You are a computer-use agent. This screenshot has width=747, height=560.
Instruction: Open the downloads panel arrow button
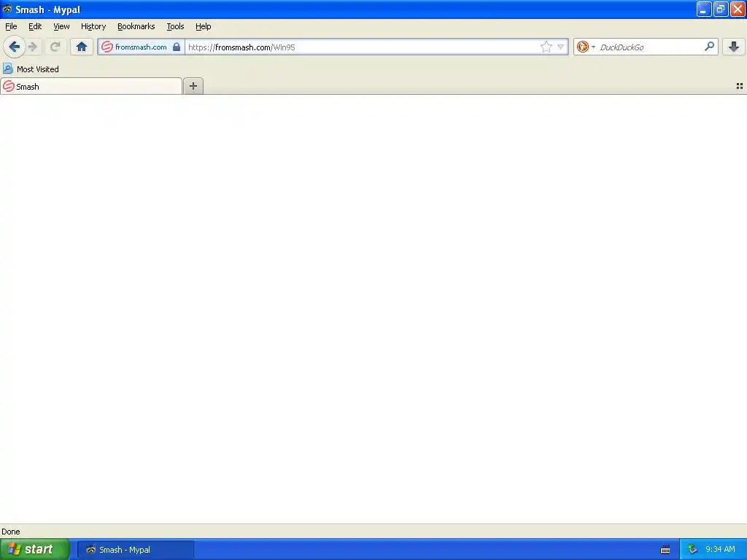pyautogui.click(x=734, y=47)
